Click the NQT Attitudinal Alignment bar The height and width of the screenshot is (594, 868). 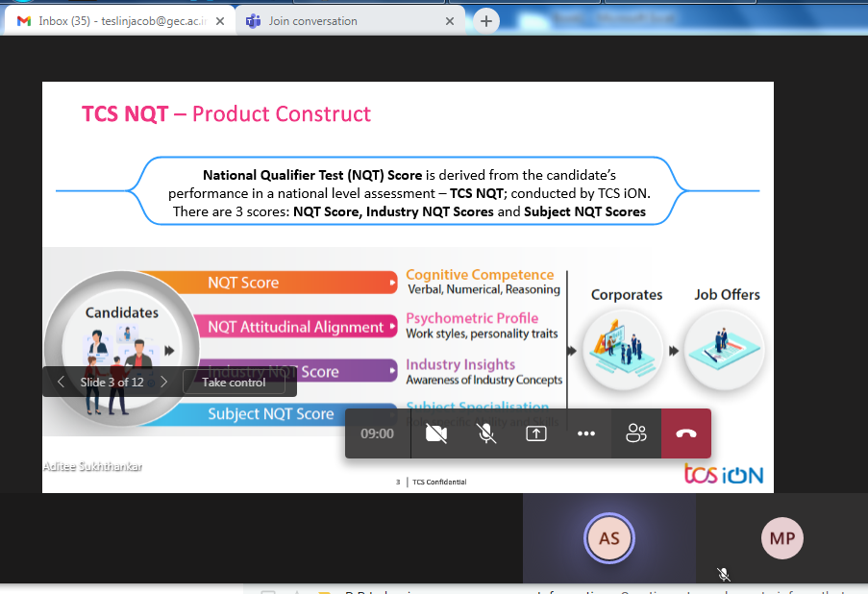295,327
